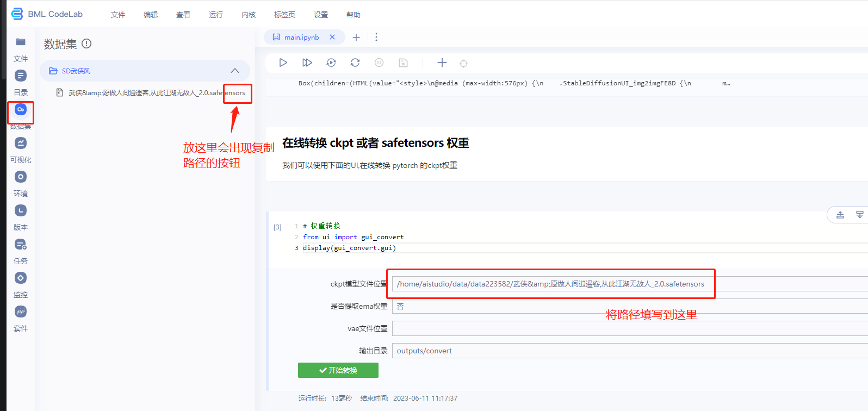
Task: Close the main.ipynb tab
Action: coord(332,37)
